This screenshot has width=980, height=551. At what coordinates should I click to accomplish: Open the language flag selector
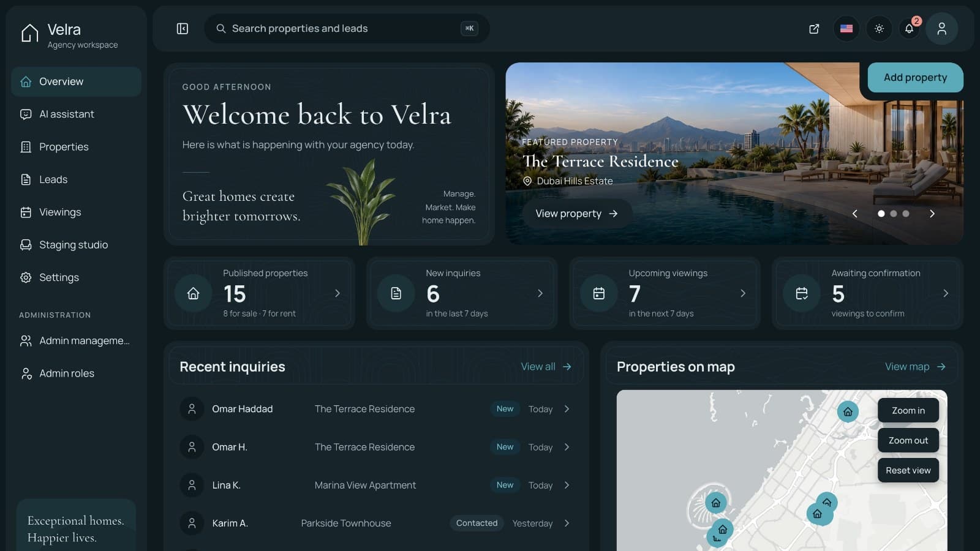pyautogui.click(x=846, y=29)
